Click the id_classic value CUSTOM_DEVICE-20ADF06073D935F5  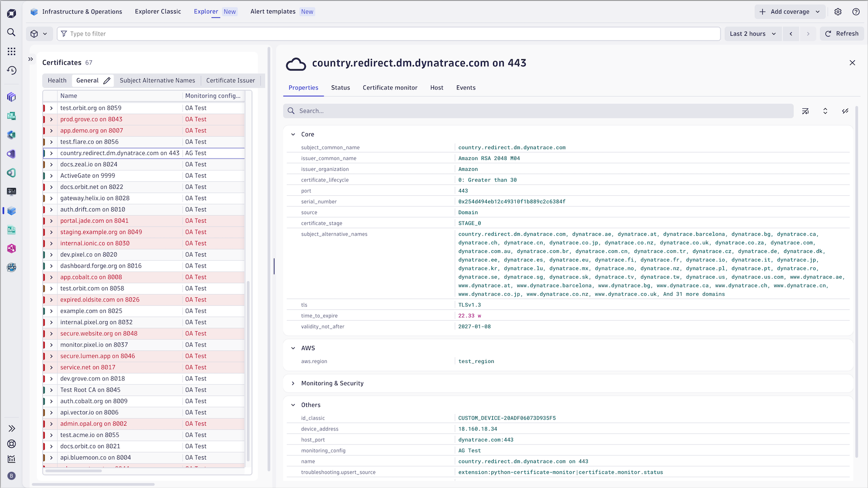pos(507,418)
